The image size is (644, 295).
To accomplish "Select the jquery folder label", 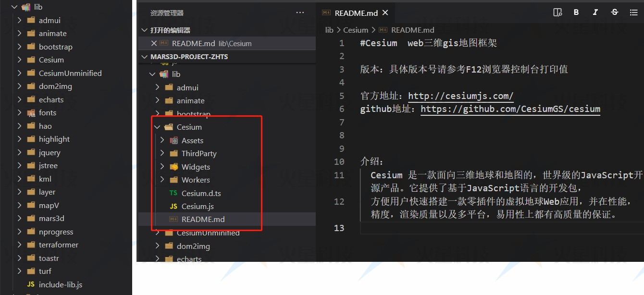I will tap(50, 152).
